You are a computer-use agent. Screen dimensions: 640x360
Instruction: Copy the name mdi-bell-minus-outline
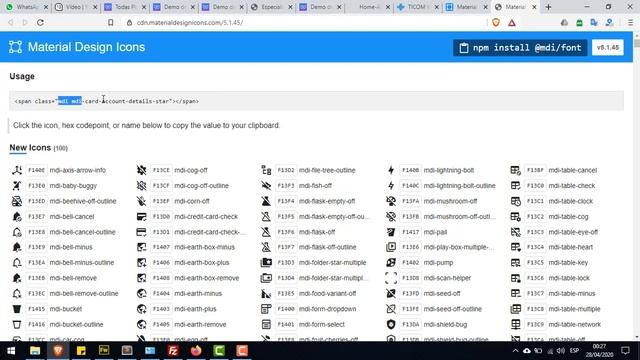coord(82,262)
